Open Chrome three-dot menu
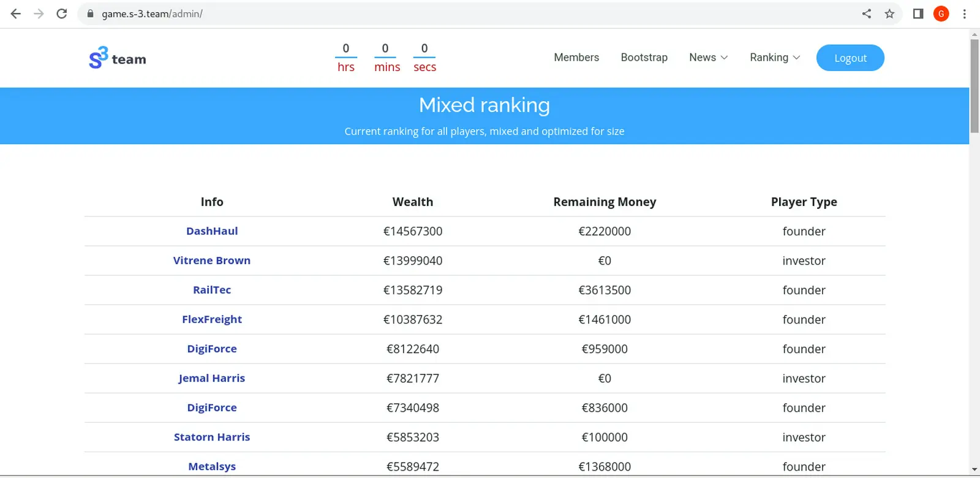 tap(965, 13)
